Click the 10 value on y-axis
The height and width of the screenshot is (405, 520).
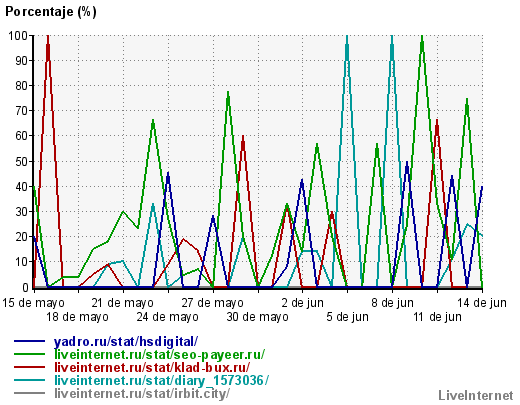coord(22,262)
